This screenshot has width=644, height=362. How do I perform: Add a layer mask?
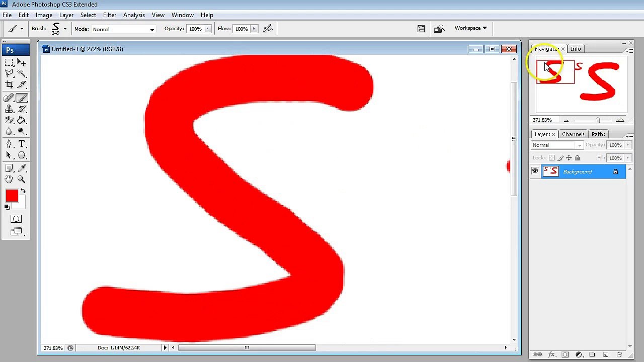(x=565, y=354)
